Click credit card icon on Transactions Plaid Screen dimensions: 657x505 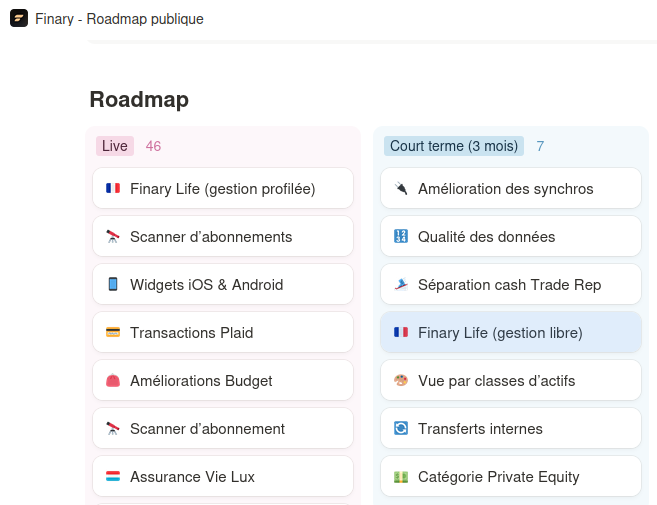[x=112, y=333]
